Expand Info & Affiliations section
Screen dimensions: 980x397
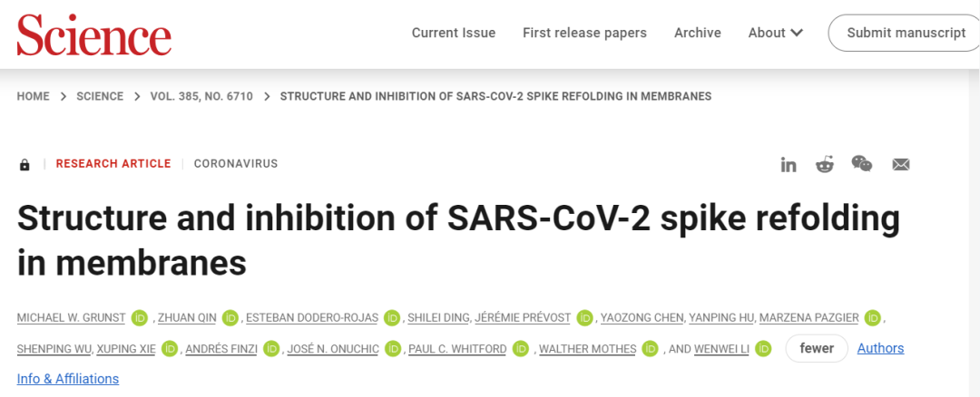(68, 378)
